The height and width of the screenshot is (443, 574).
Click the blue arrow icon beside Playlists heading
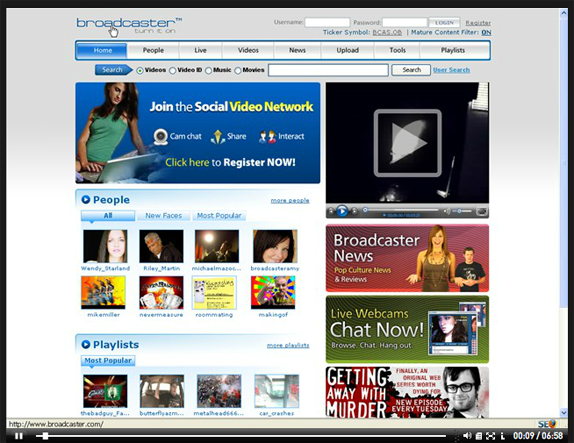(x=86, y=344)
